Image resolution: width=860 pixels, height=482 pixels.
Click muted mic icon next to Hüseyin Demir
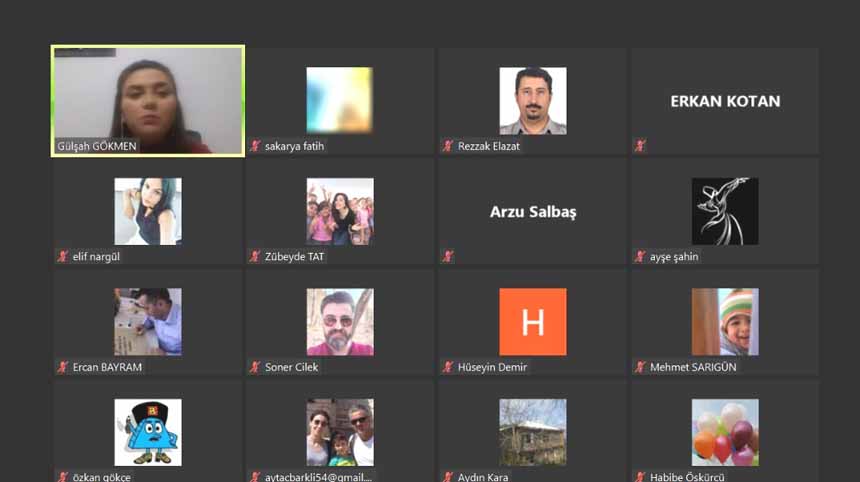[448, 367]
